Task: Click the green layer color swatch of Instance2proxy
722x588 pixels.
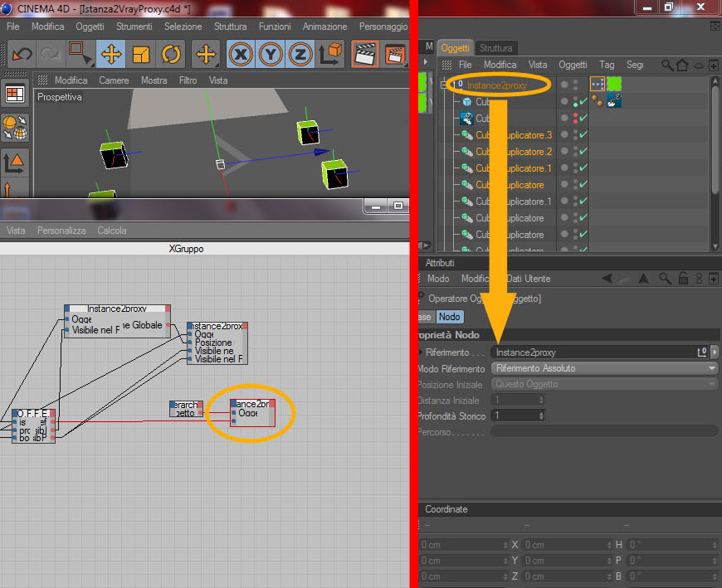Action: pyautogui.click(x=614, y=84)
